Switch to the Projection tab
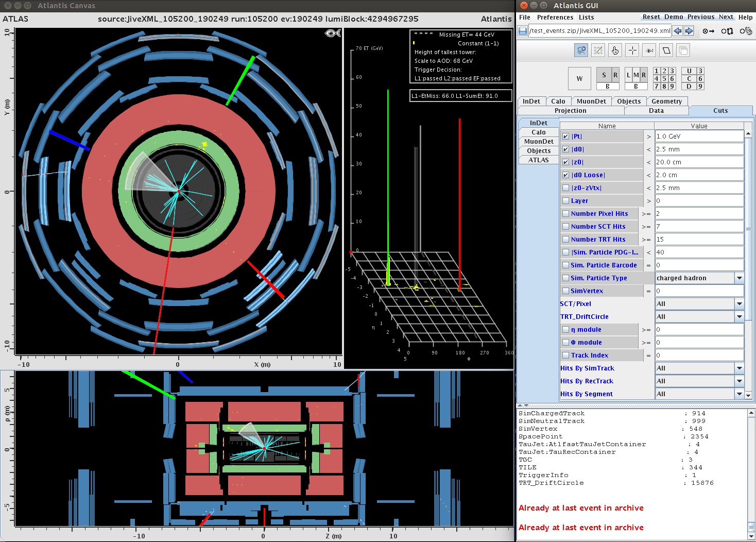The image size is (756, 542). coord(571,111)
